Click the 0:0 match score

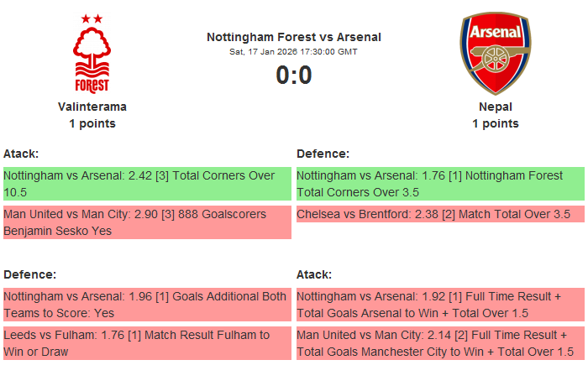tap(294, 76)
